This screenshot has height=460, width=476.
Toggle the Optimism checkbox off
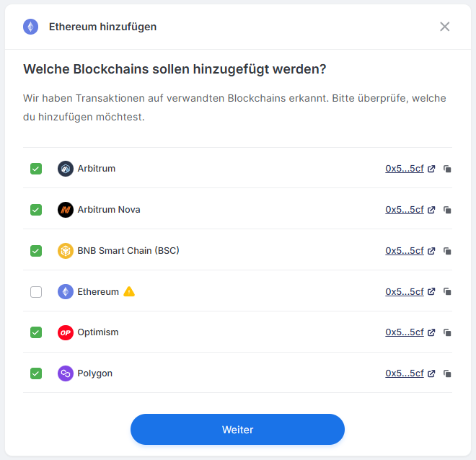click(36, 332)
